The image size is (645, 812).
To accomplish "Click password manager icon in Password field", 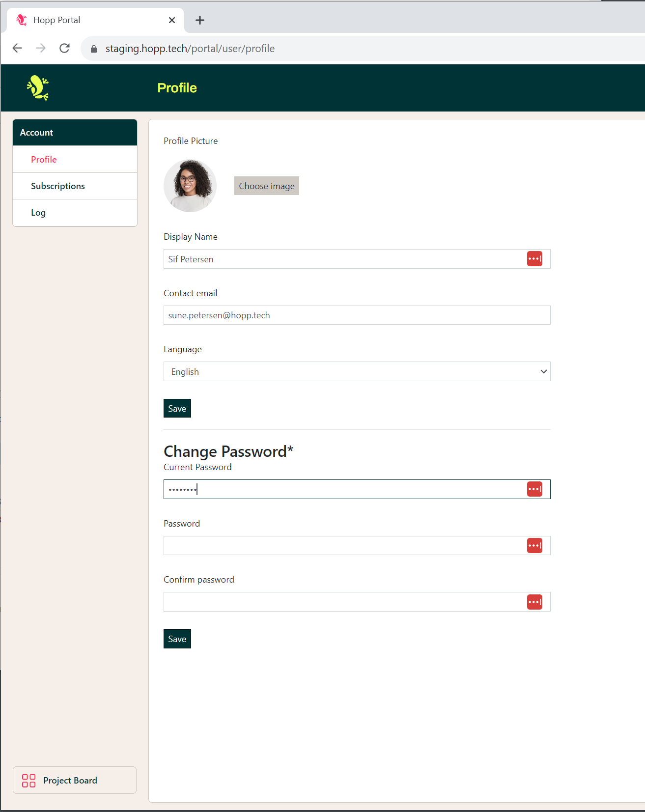I will pos(534,546).
